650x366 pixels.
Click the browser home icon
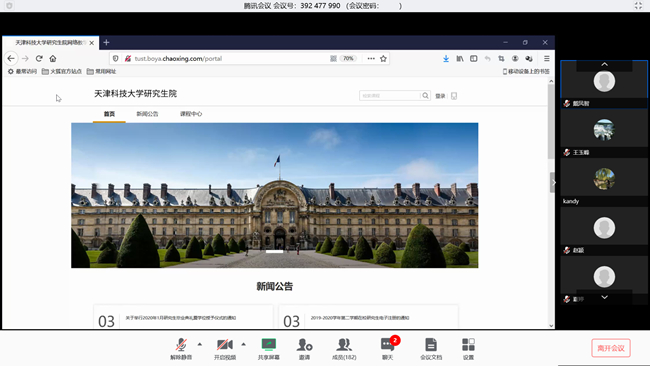tap(53, 58)
